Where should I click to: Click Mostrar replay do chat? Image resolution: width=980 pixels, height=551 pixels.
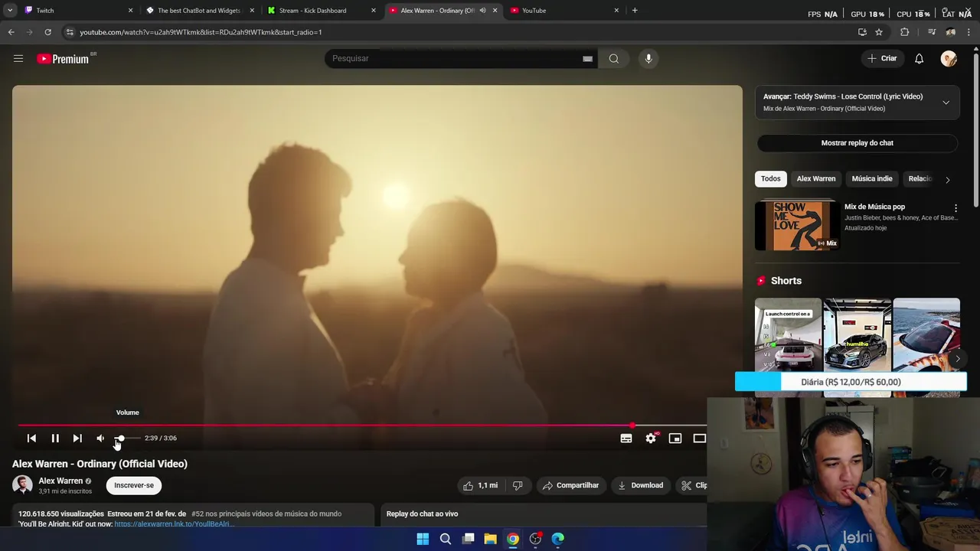point(857,142)
